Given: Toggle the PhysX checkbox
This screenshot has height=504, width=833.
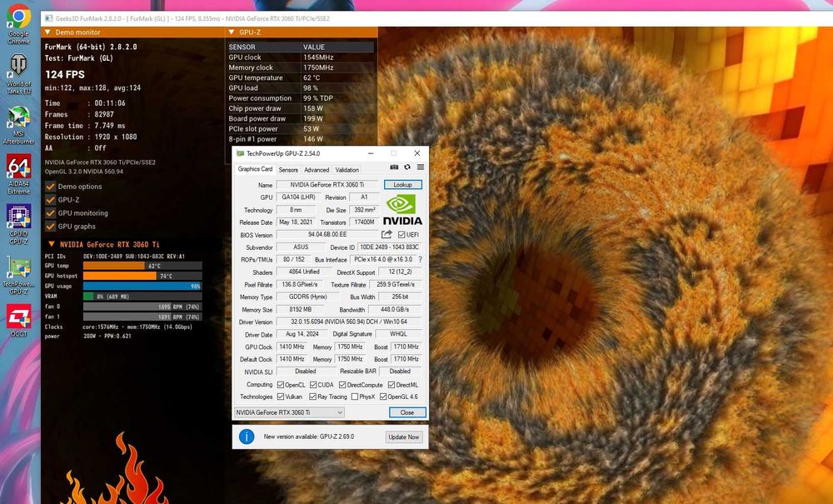Looking at the screenshot, I should pos(354,397).
